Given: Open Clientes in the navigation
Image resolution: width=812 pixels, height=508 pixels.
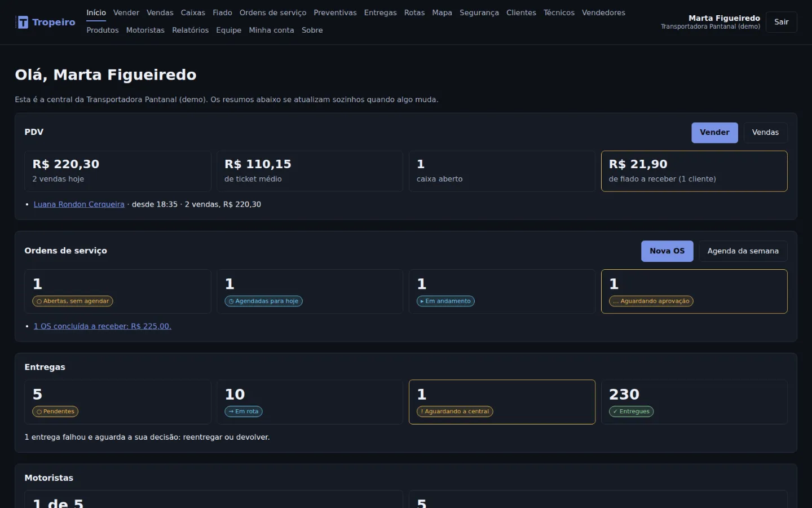Looking at the screenshot, I should pyautogui.click(x=521, y=12).
